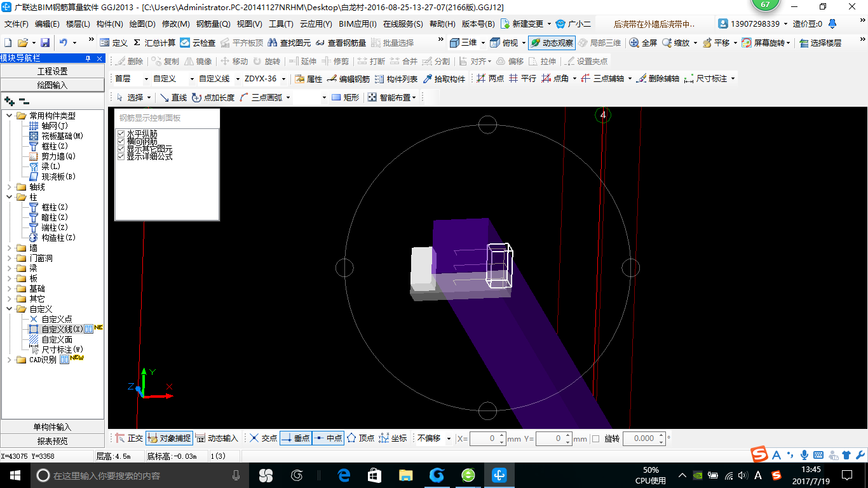
Task: Toggle 水平纵筋 checkbox
Action: [121, 133]
